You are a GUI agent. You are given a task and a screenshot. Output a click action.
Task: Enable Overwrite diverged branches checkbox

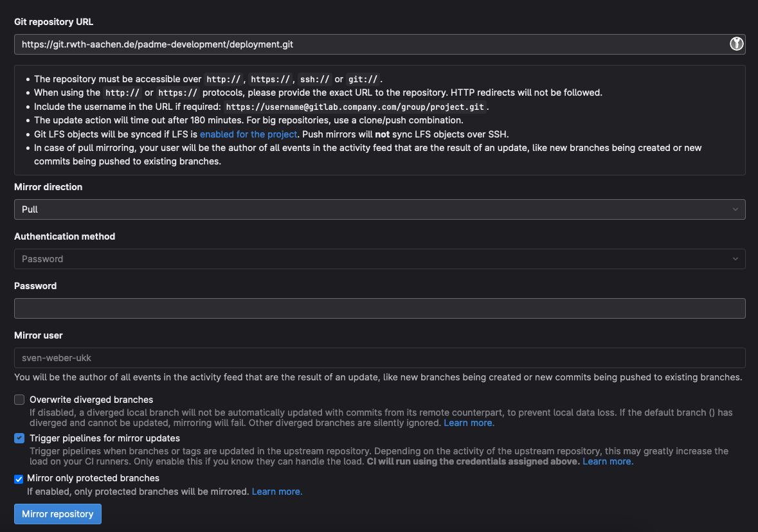click(x=19, y=400)
